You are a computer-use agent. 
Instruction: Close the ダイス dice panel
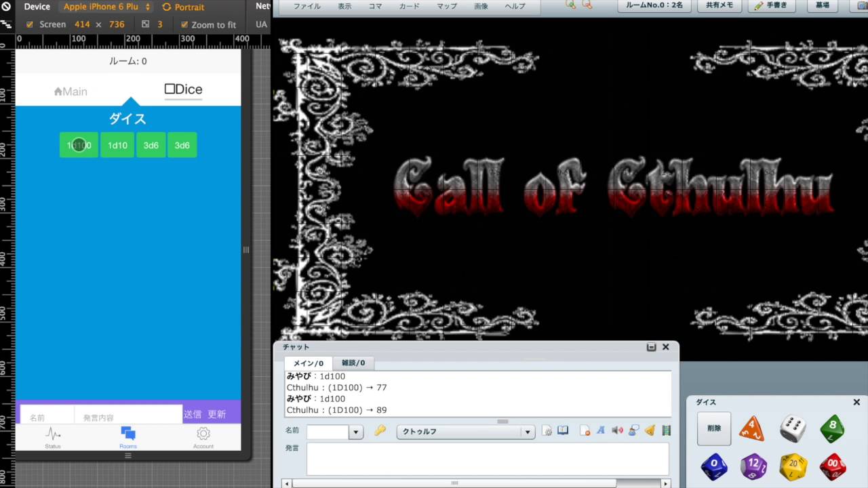pos(856,402)
